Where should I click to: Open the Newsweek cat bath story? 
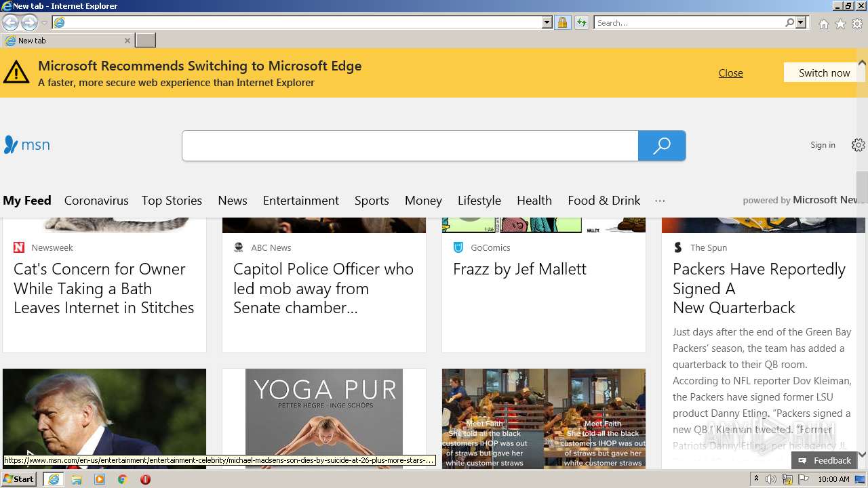[x=104, y=288]
